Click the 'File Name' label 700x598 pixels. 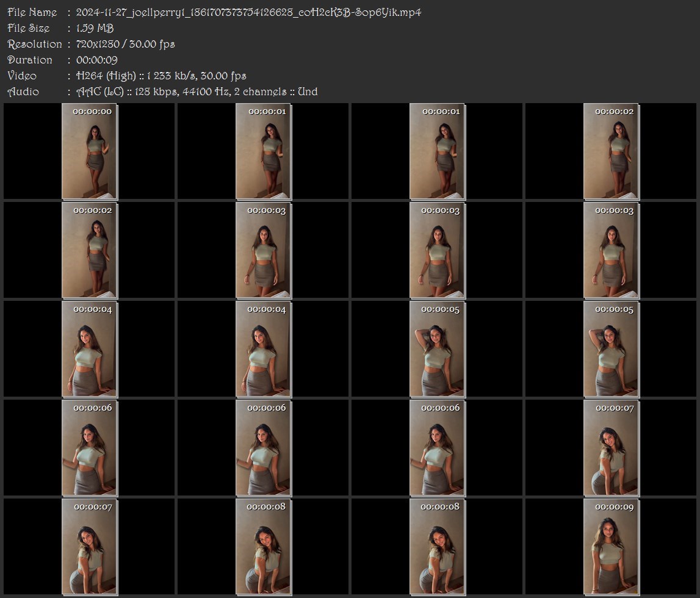pyautogui.click(x=32, y=12)
